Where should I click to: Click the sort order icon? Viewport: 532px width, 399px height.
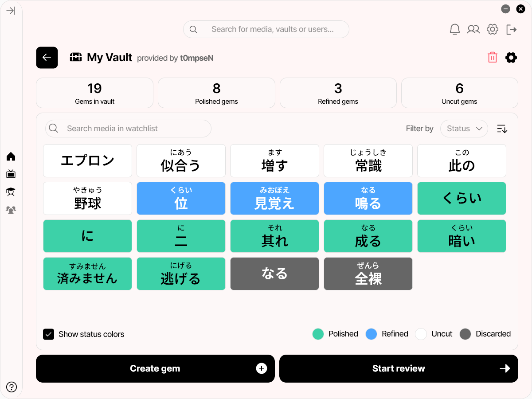(502, 129)
